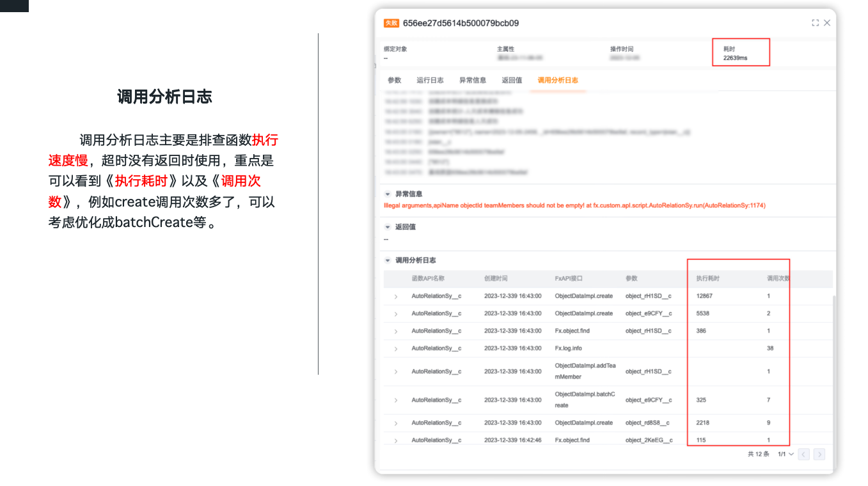Collapse the 调用分析日志 section triangle
This screenshot has width=868, height=486.
coord(388,261)
